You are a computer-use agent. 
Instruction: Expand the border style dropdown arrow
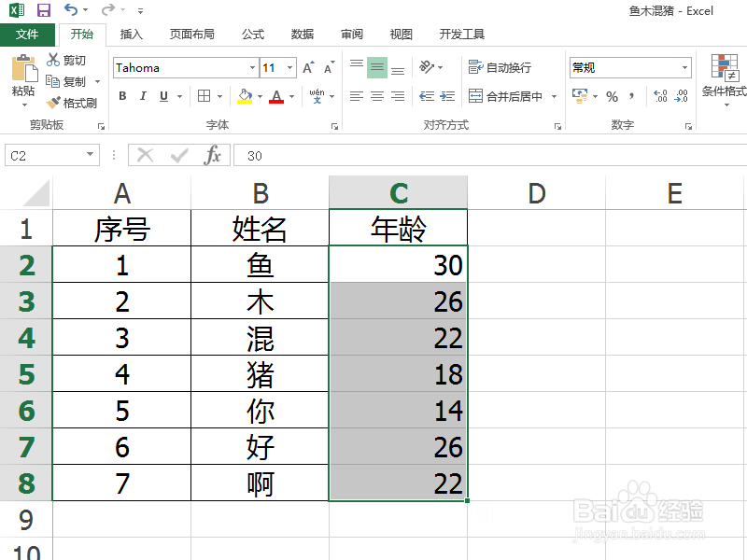[218, 96]
